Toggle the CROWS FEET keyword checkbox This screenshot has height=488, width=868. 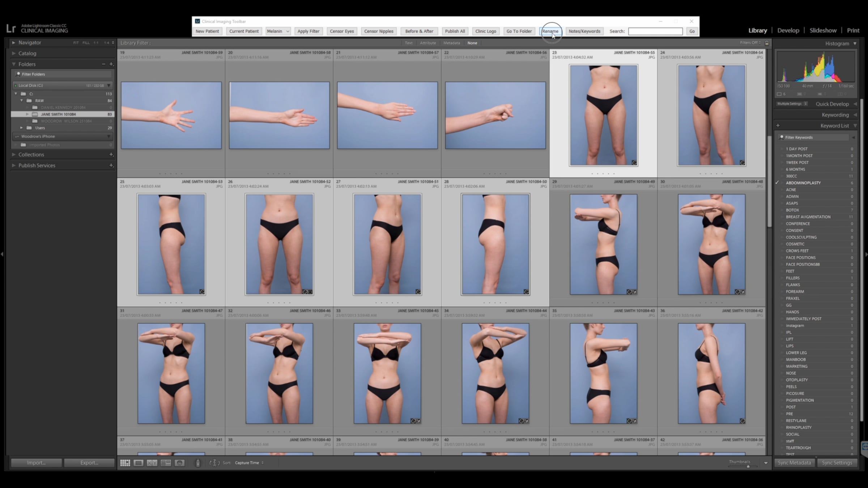[777, 251]
